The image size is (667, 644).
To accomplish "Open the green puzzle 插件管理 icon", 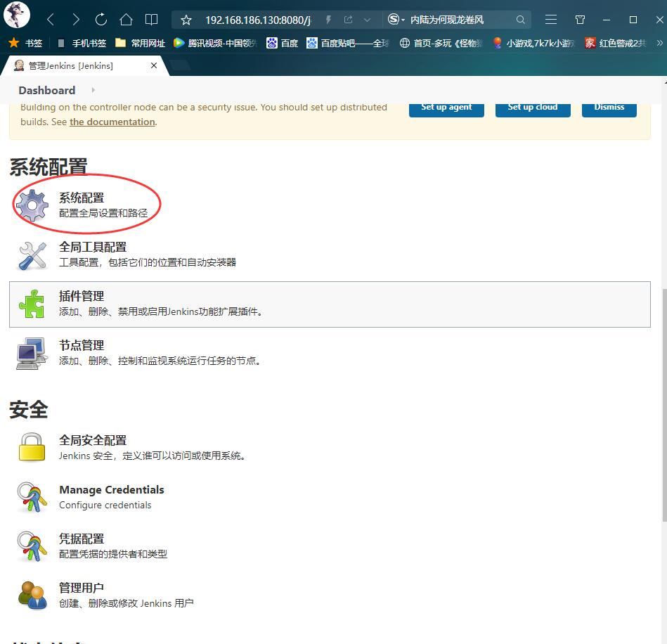I will coord(32,304).
